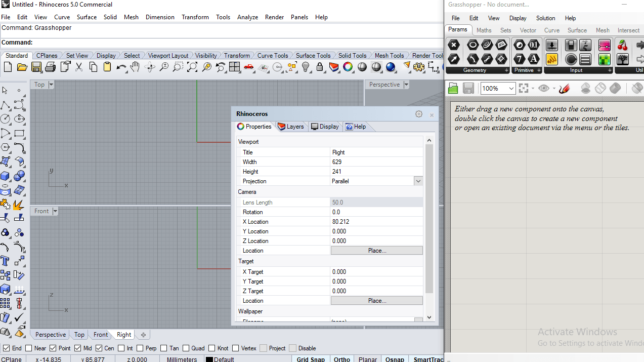
Task: Select the Pan hand tool
Action: tap(135, 67)
